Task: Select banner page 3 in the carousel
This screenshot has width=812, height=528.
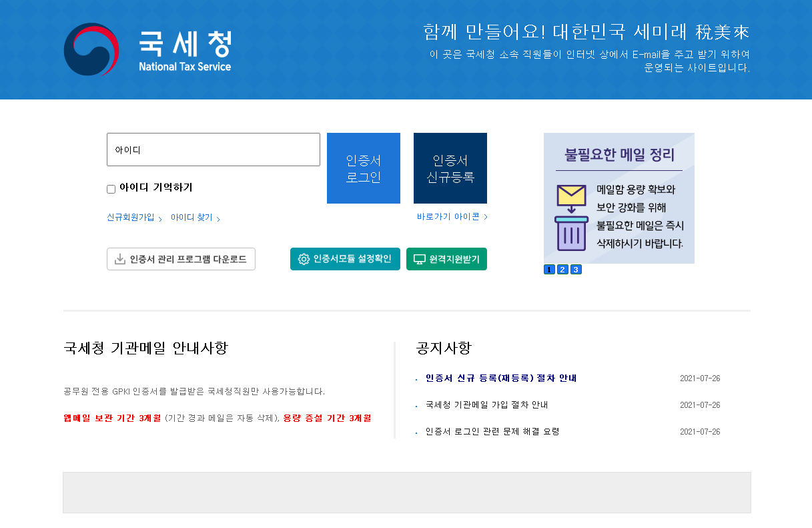Action: (x=575, y=269)
